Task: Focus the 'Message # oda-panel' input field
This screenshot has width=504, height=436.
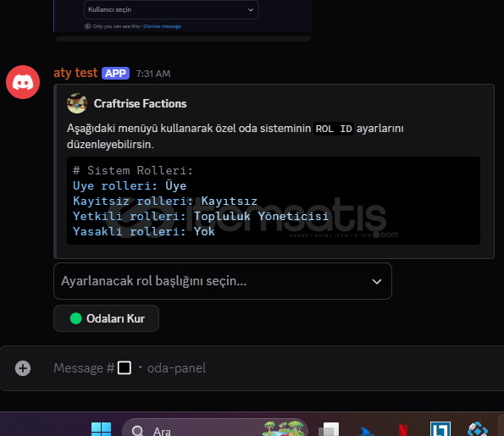Action: pyautogui.click(x=252, y=368)
